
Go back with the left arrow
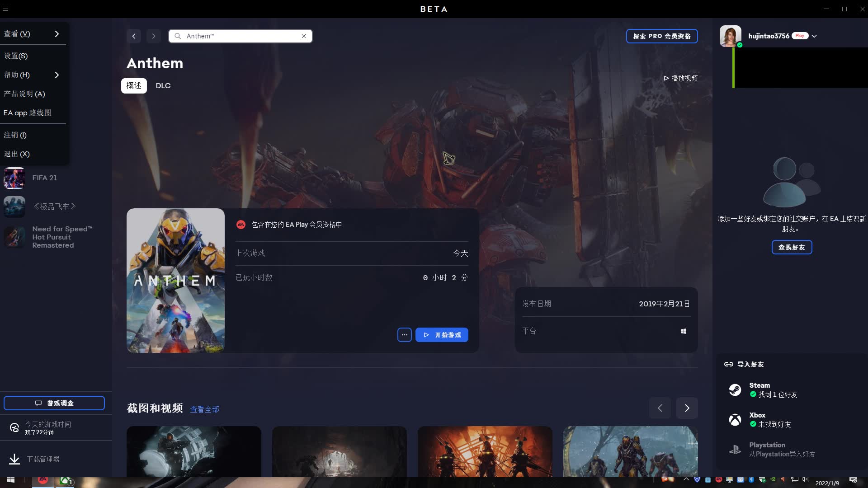pos(134,36)
